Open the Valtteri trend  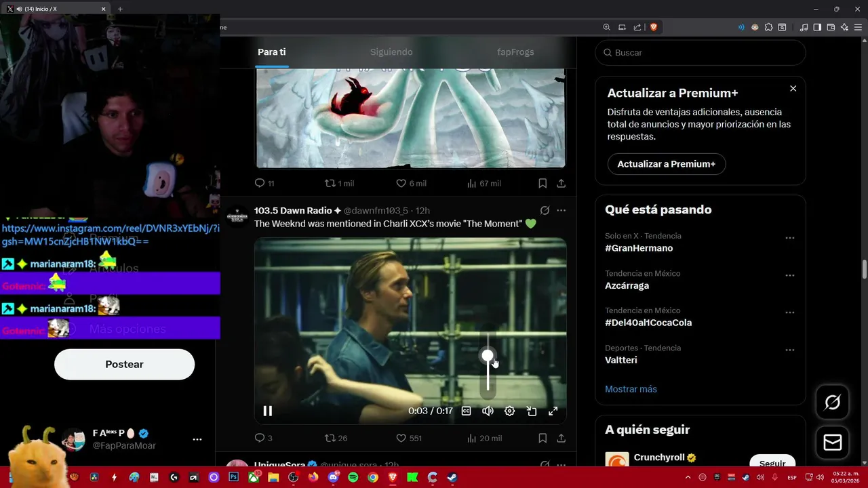coord(621,360)
